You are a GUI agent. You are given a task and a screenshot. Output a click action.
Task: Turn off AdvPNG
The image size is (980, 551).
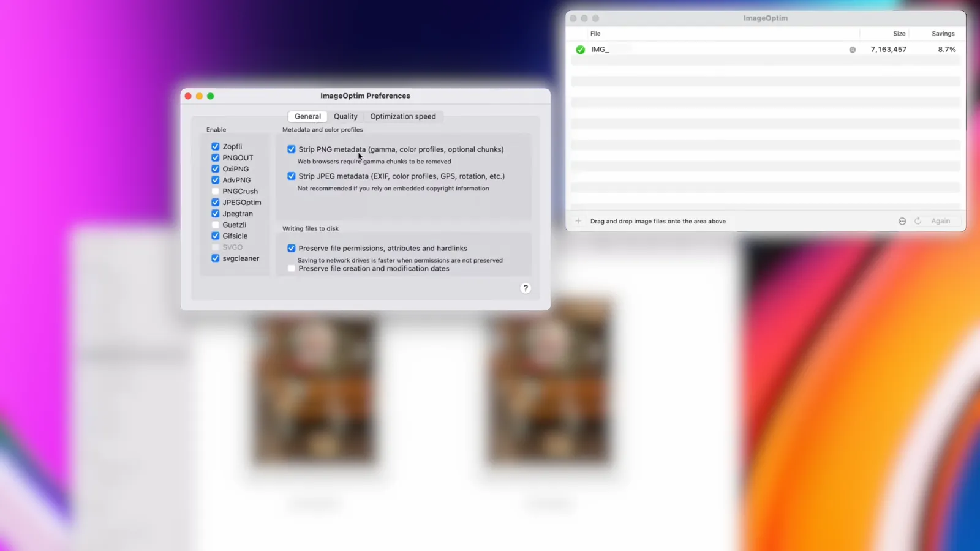point(215,180)
